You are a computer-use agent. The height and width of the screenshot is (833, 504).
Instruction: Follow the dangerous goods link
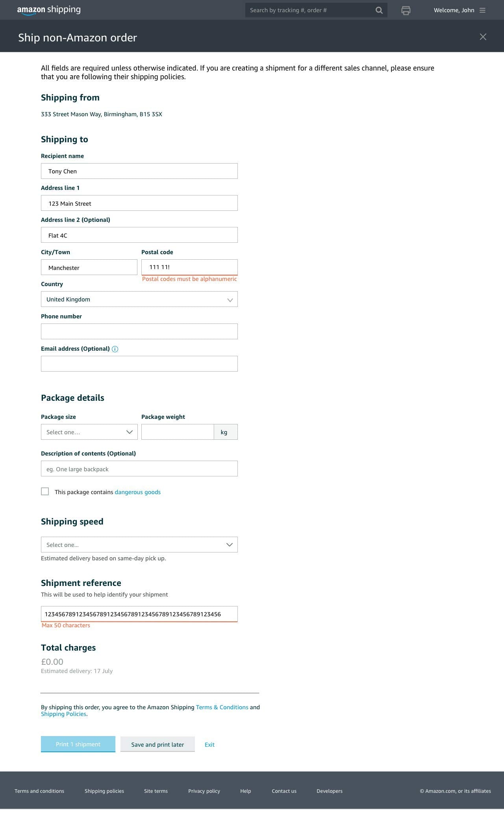pyautogui.click(x=137, y=492)
